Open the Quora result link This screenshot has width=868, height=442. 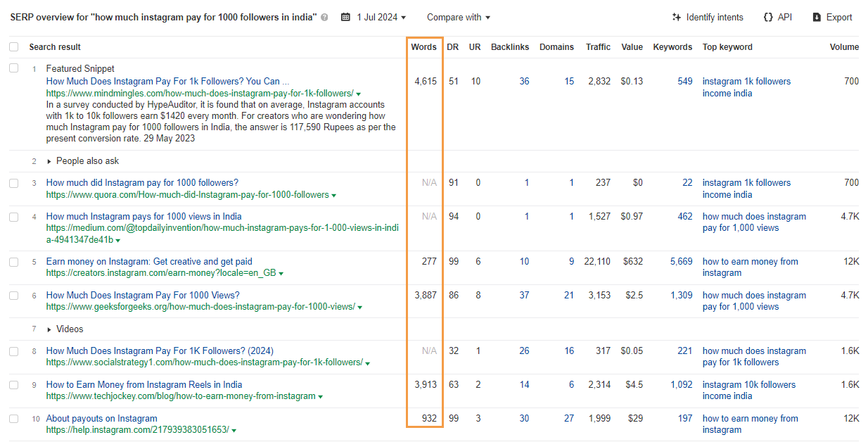[142, 182]
